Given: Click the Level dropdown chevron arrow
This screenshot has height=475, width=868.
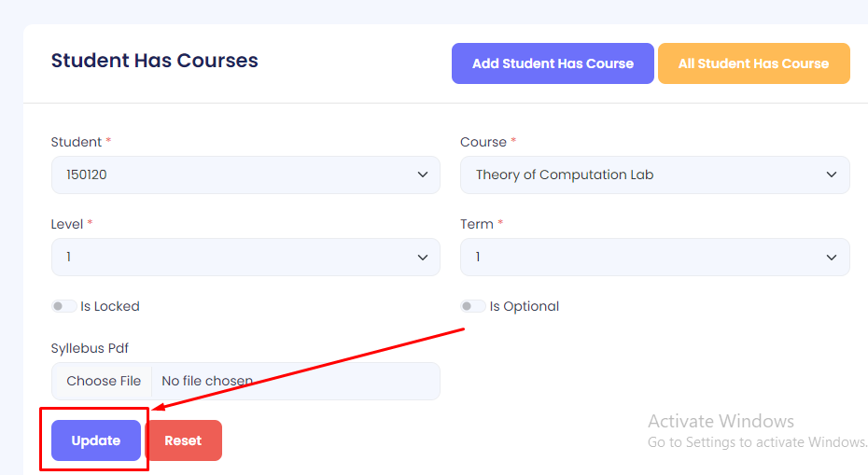Looking at the screenshot, I should pos(422,257).
